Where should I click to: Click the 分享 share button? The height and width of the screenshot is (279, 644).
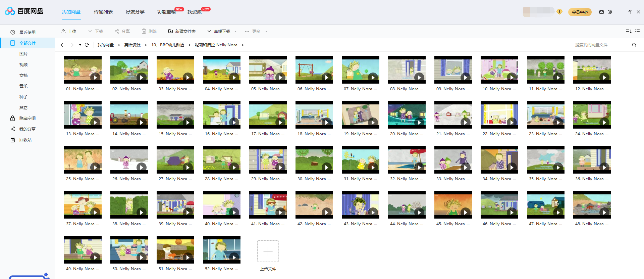(x=122, y=31)
